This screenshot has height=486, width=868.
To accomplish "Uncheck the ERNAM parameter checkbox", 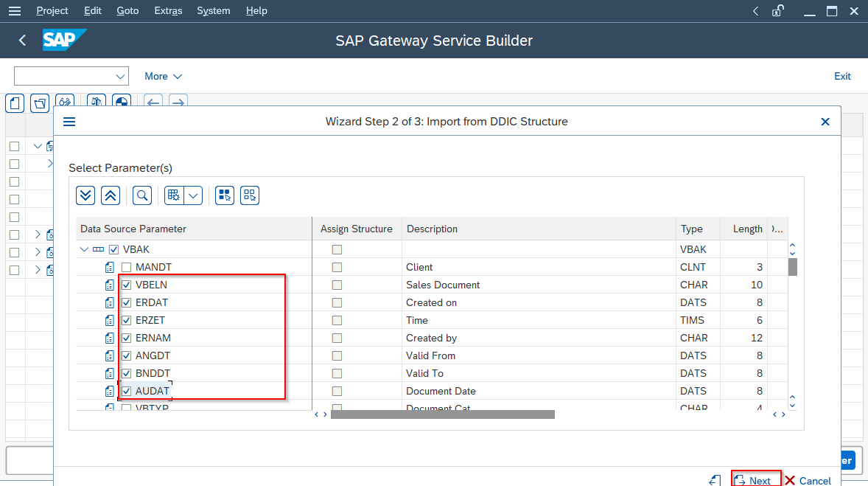I will tap(126, 338).
